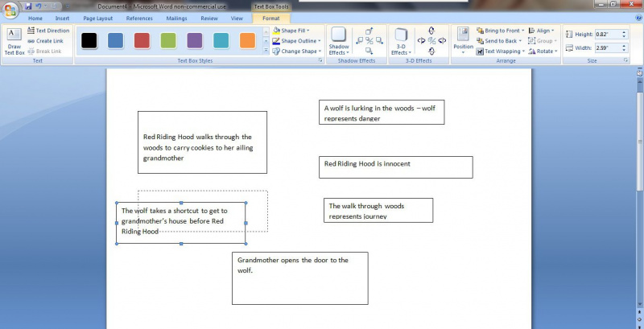
Task: Click the Undo arrow icon
Action: [x=39, y=6]
